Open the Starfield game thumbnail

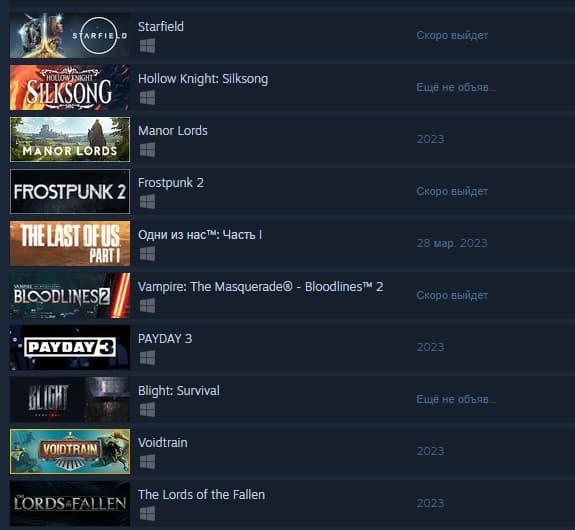pyautogui.click(x=70, y=36)
